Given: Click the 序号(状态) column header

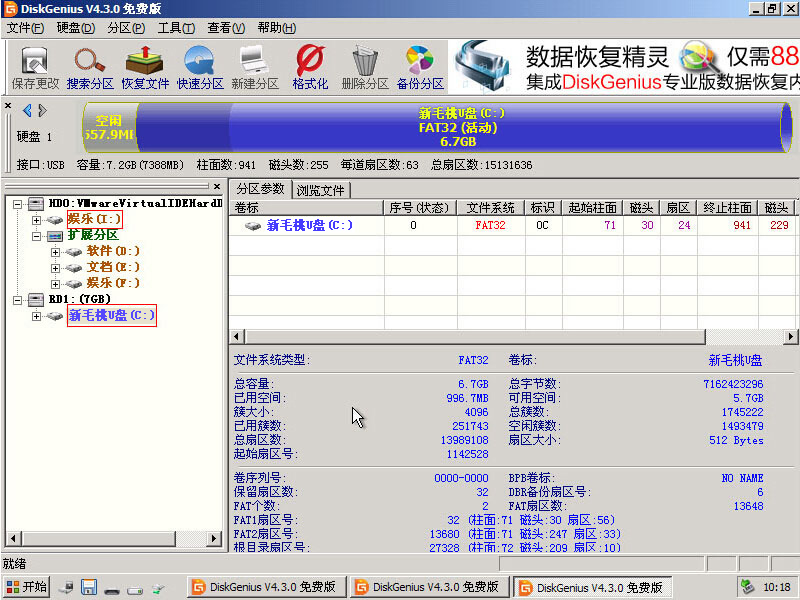Looking at the screenshot, I should [419, 208].
